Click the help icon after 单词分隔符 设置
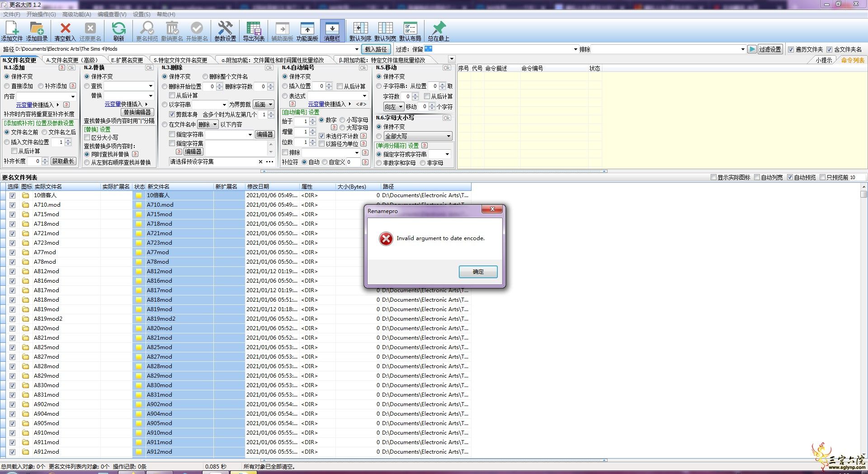 coord(424,146)
